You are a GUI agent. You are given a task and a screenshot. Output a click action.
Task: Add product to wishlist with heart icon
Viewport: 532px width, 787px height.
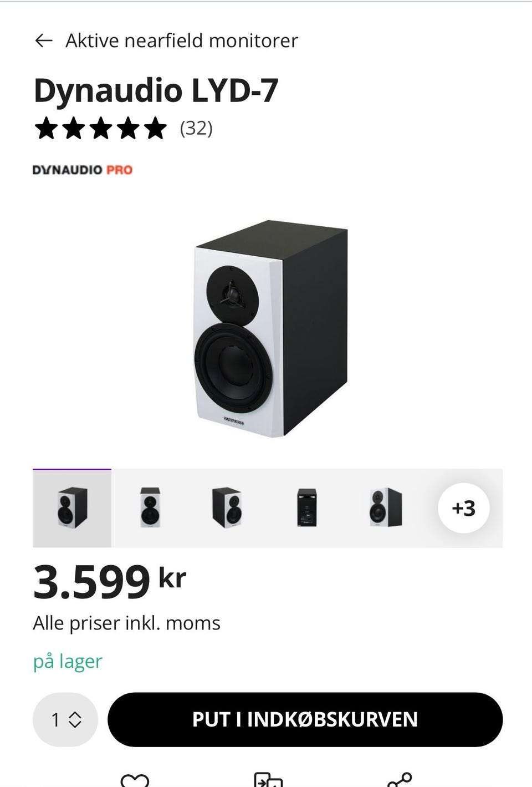(135, 780)
